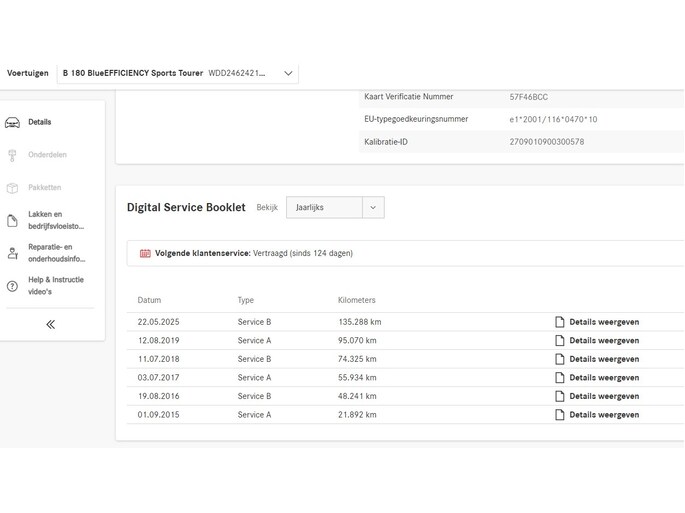
Task: Open Details weergeven for 03.07.2017 service
Action: (x=604, y=378)
